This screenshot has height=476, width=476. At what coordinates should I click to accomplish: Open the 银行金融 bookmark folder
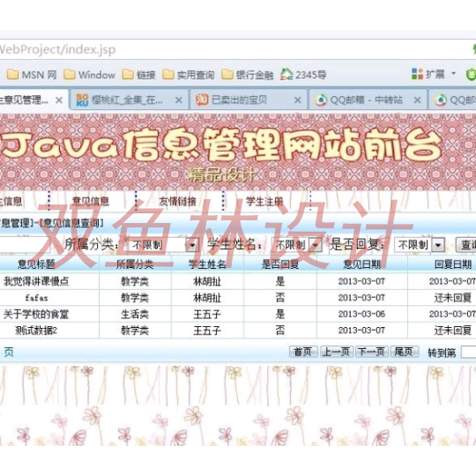(x=248, y=75)
